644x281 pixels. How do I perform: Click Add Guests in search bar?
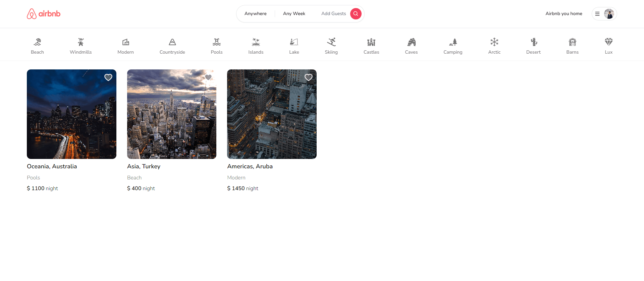(333, 14)
